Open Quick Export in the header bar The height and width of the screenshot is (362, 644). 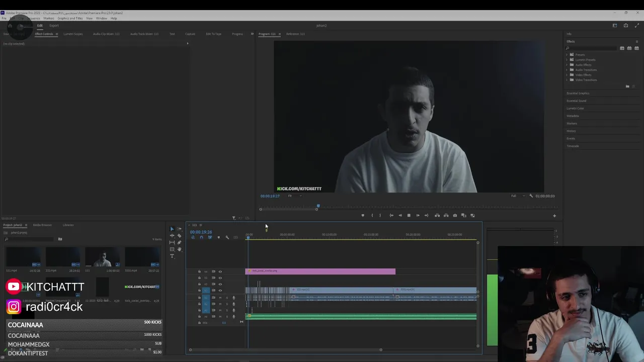(626, 25)
